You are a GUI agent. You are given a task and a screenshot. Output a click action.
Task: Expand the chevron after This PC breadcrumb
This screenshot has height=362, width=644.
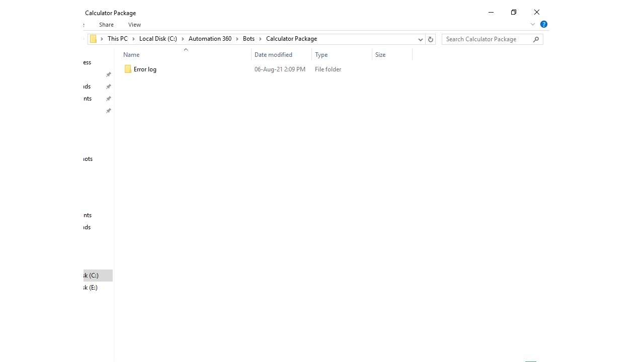coord(133,39)
